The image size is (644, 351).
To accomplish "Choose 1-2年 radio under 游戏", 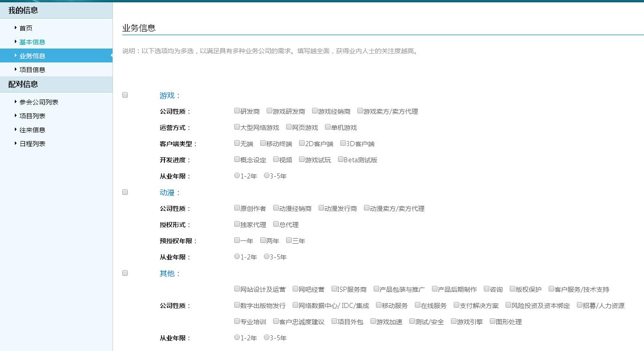I will (x=237, y=175).
